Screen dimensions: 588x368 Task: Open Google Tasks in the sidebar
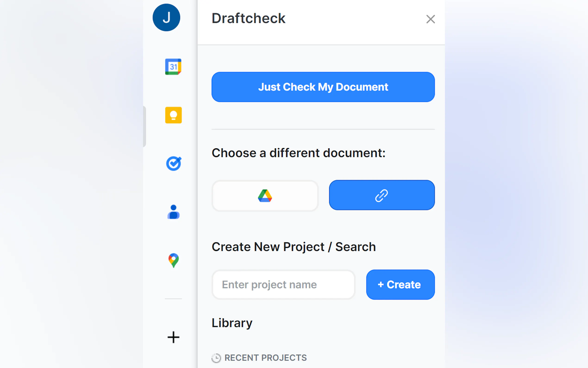(173, 164)
